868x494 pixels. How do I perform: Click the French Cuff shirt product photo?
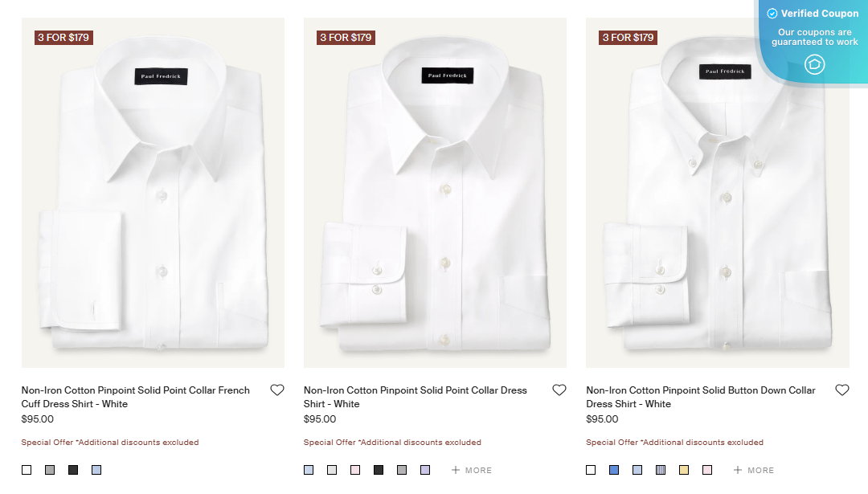click(x=153, y=193)
